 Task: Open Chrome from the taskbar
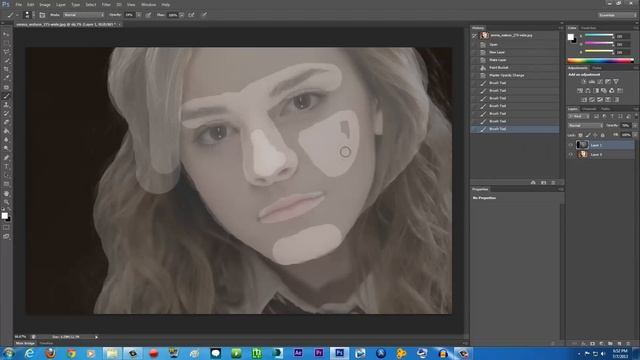pyautogui.click(x=71, y=353)
